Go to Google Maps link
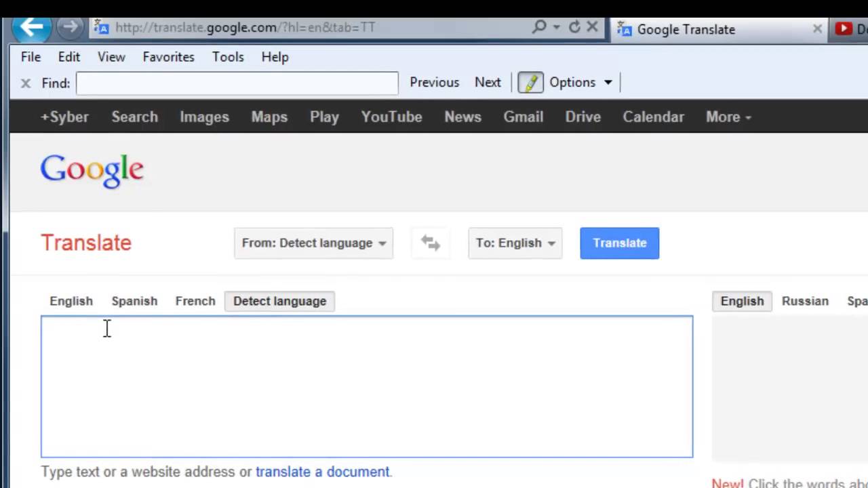This screenshot has width=868, height=488. pos(269,117)
